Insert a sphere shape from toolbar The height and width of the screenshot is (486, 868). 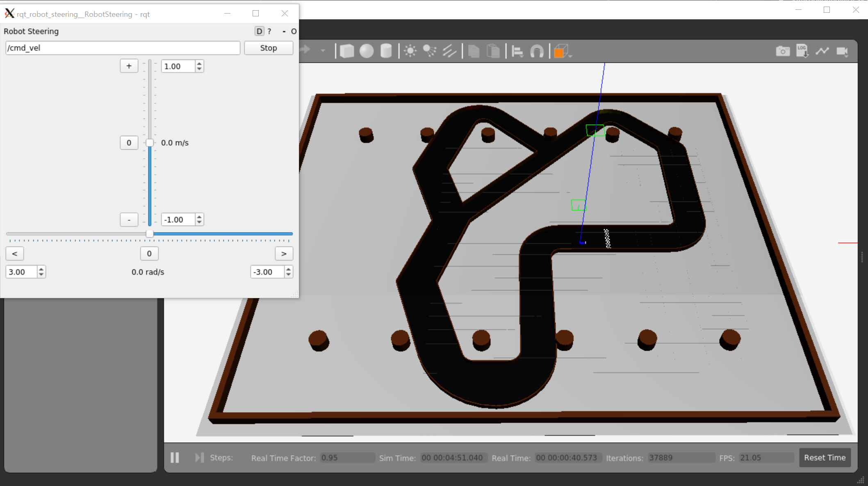click(x=367, y=51)
